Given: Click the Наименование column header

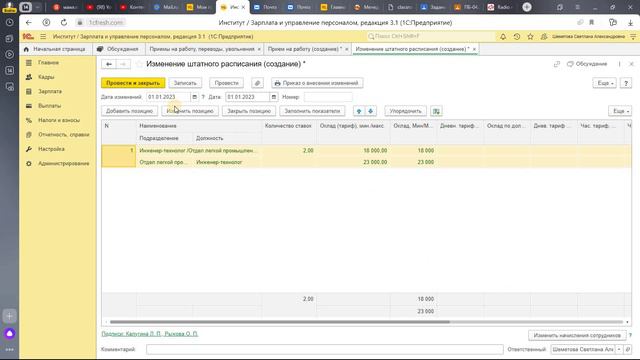Looking at the screenshot, I should point(158,126).
